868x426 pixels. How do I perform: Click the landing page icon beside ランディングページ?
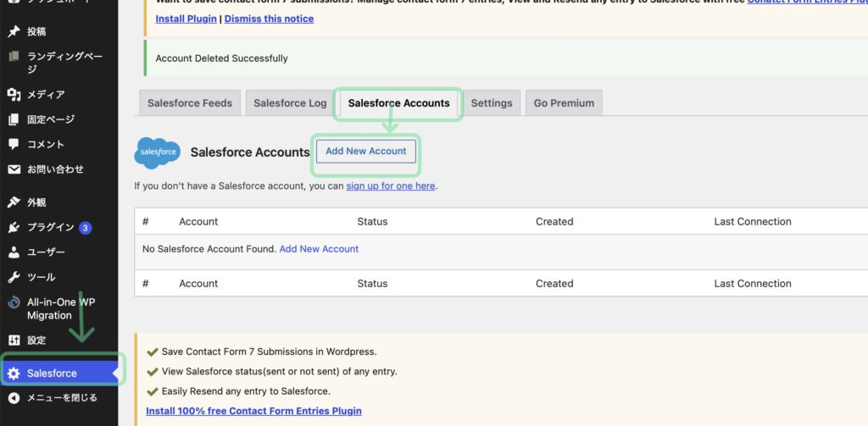tap(14, 57)
